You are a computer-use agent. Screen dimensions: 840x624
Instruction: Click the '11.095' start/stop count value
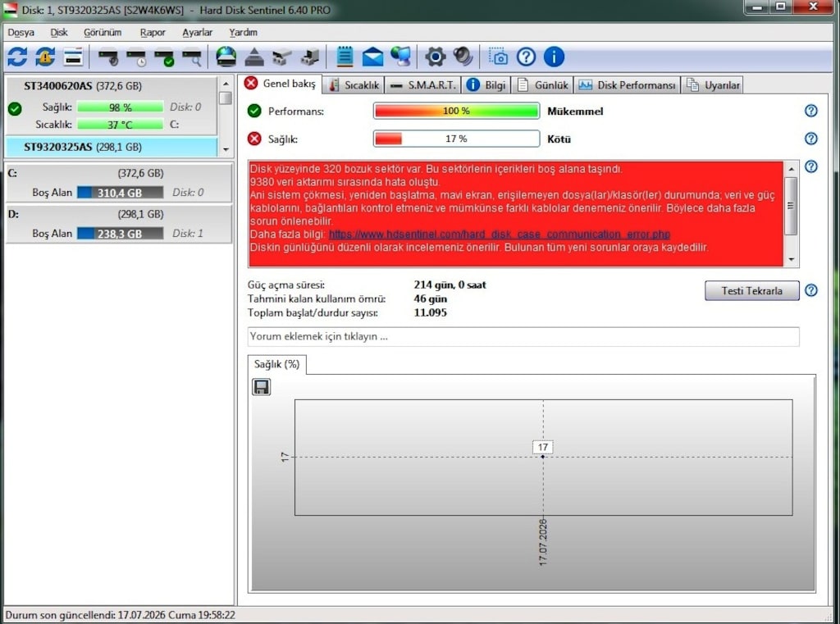click(430, 312)
